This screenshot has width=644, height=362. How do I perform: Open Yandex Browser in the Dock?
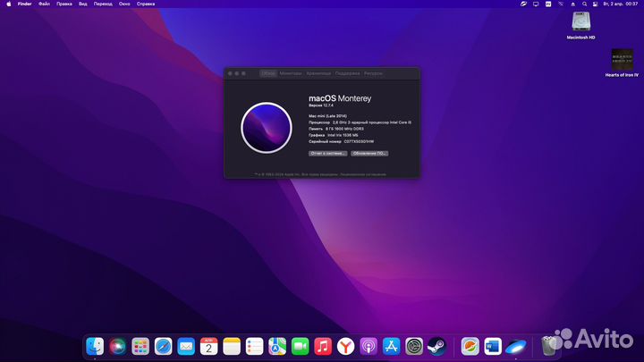coord(346,347)
